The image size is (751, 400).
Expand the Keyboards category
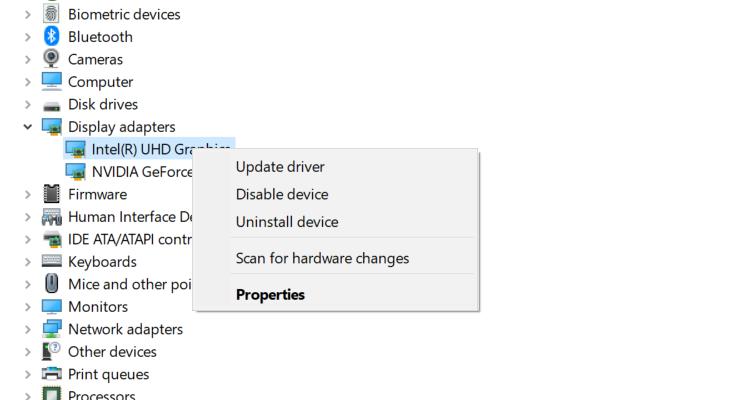pyautogui.click(x=28, y=262)
